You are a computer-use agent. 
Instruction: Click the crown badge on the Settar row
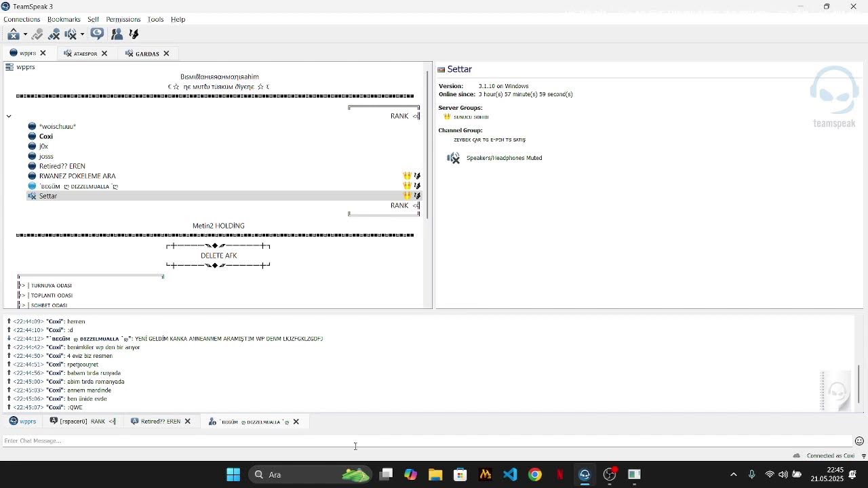pyautogui.click(x=407, y=196)
